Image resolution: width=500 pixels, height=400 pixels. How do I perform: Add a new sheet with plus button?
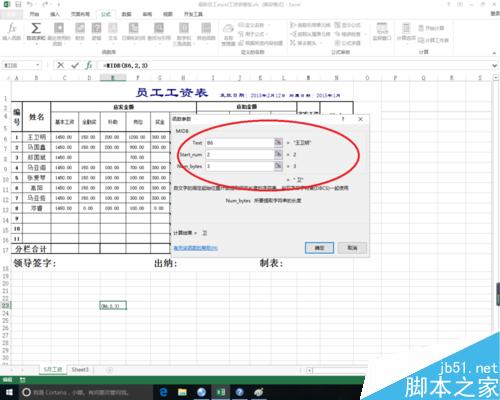109,370
